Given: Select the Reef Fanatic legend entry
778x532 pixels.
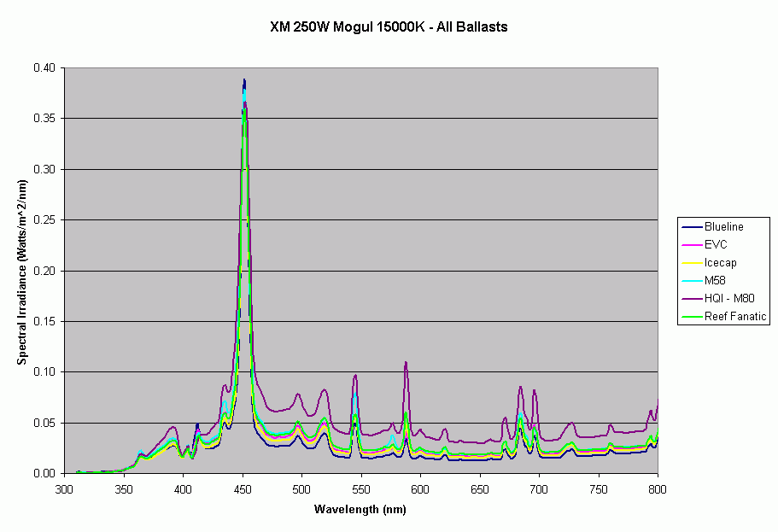Looking at the screenshot, I should tap(735, 316).
